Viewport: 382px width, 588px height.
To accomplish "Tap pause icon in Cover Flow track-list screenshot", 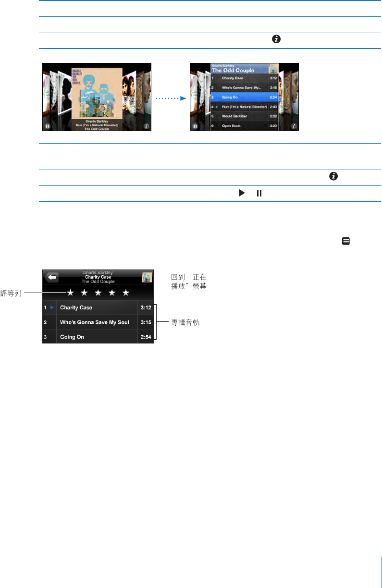I will [195, 127].
